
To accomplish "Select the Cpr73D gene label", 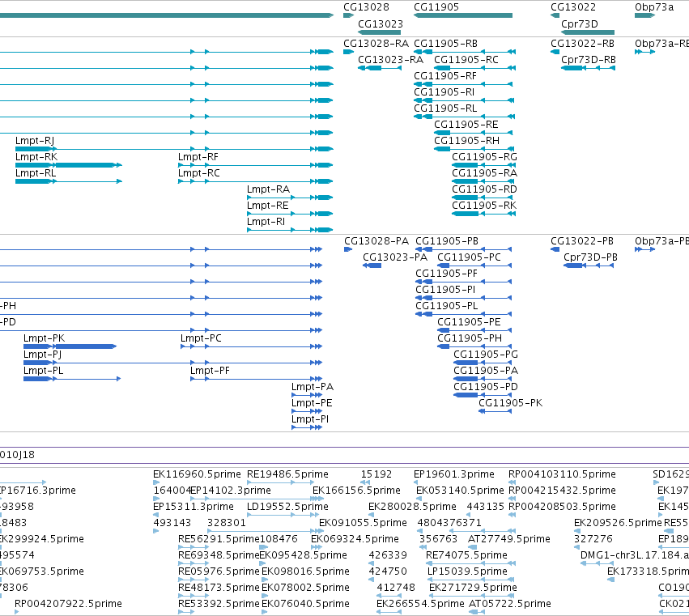I will click(x=580, y=24).
